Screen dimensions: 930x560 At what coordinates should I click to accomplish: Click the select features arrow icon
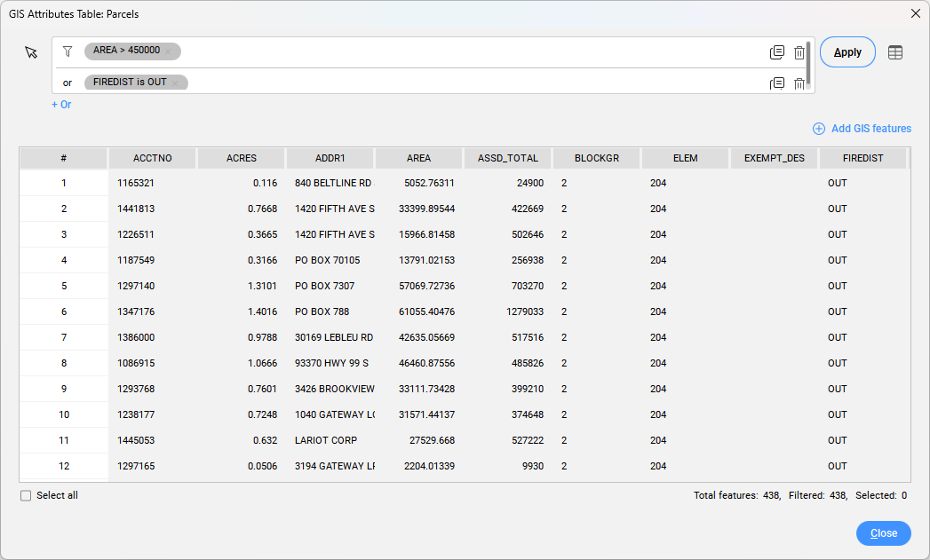[32, 52]
